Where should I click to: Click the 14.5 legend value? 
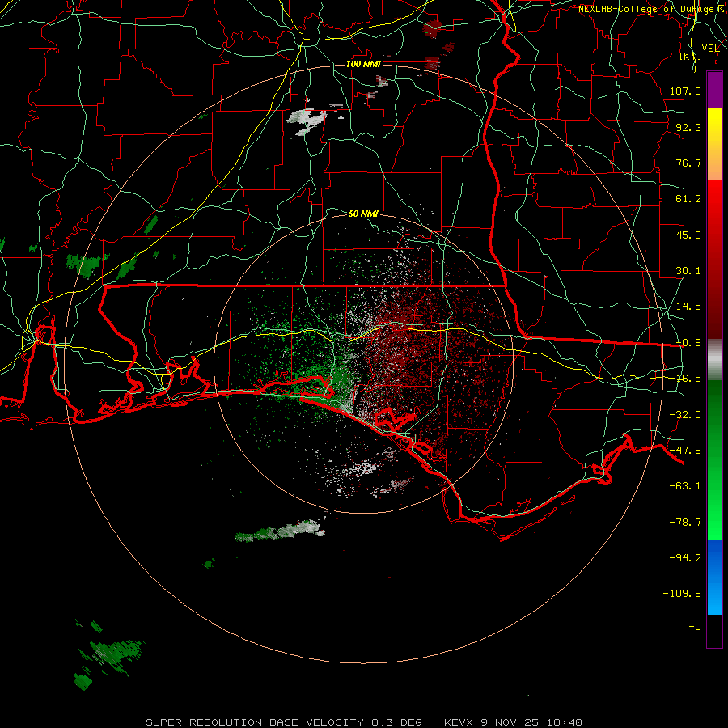pyautogui.click(x=688, y=307)
